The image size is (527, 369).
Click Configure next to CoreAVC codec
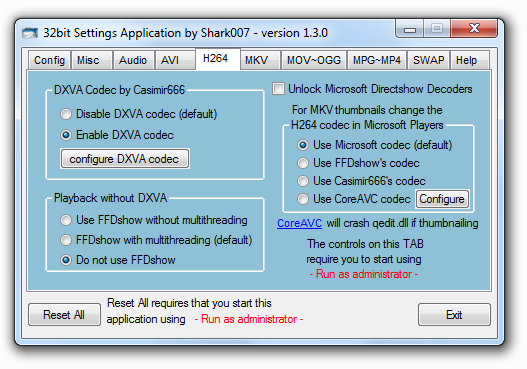pos(442,199)
